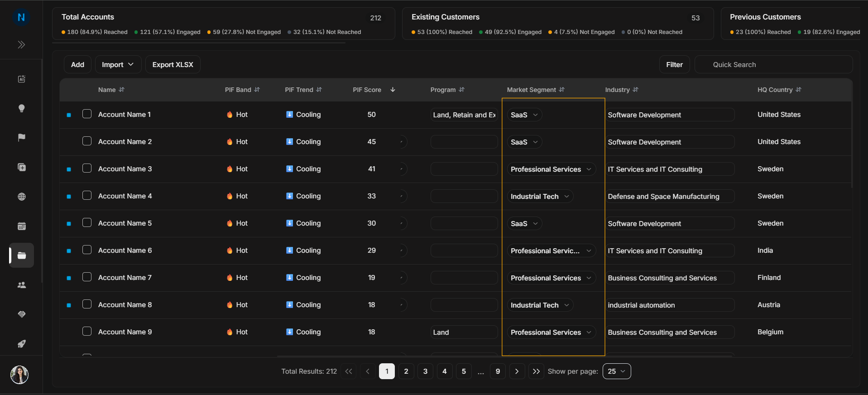Viewport: 868px width, 395px height.
Task: Tick the checkbox for Account Name 3
Action: (x=87, y=168)
